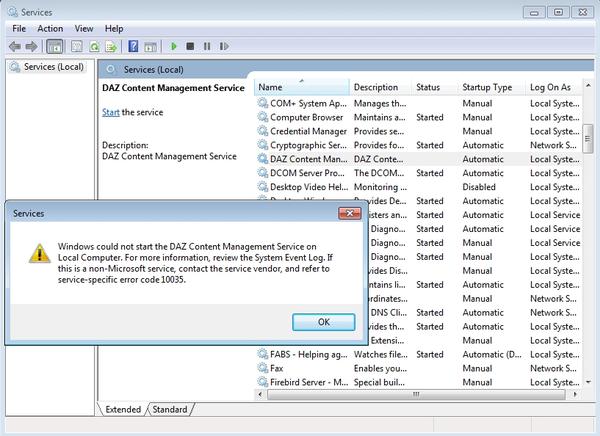Click gear icon of Cryptographic Services row
This screenshot has height=436, width=600.
(262, 145)
